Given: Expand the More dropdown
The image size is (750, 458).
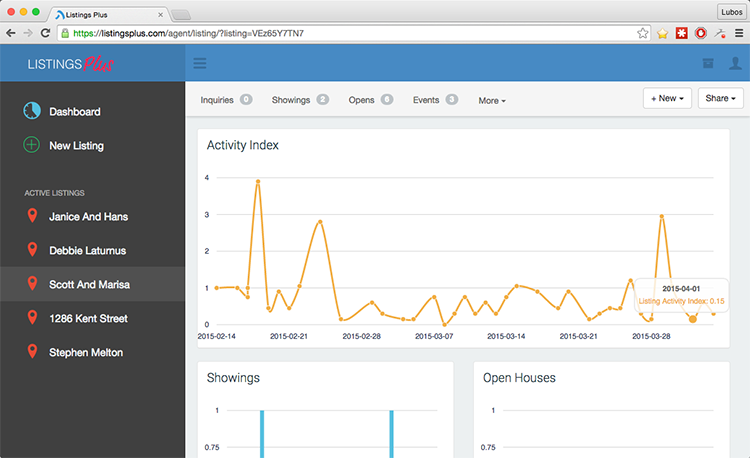Looking at the screenshot, I should click(492, 100).
